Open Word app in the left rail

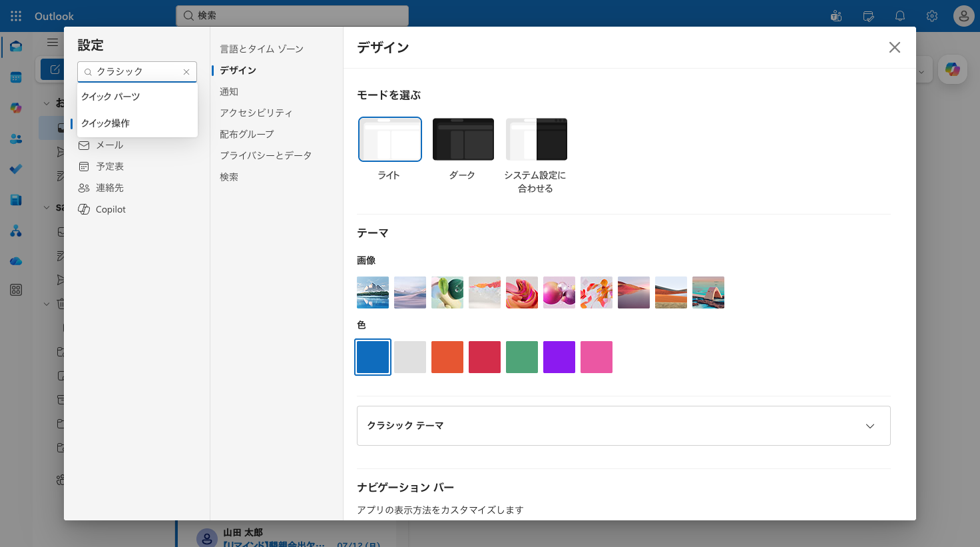(16, 200)
